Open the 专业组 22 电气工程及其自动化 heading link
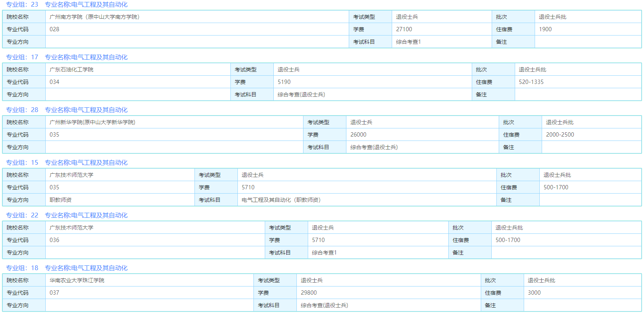The image size is (644, 315). [66, 215]
